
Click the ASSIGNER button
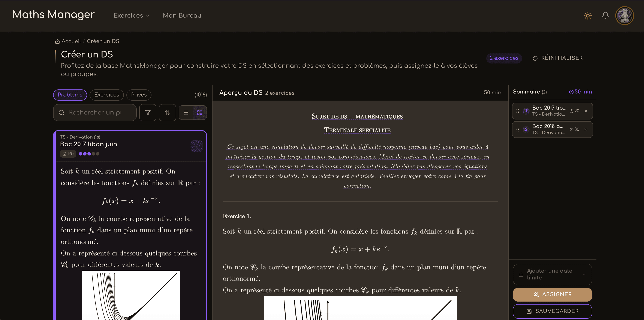pos(552,294)
